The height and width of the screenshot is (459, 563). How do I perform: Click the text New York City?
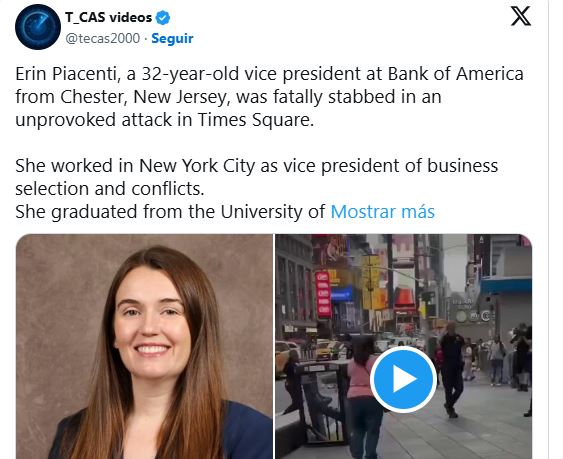pyautogui.click(x=197, y=166)
